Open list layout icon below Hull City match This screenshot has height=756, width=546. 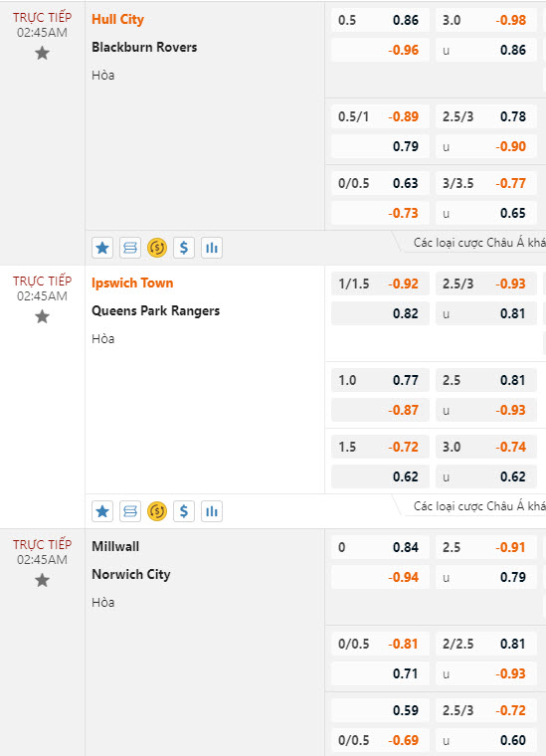tap(130, 248)
